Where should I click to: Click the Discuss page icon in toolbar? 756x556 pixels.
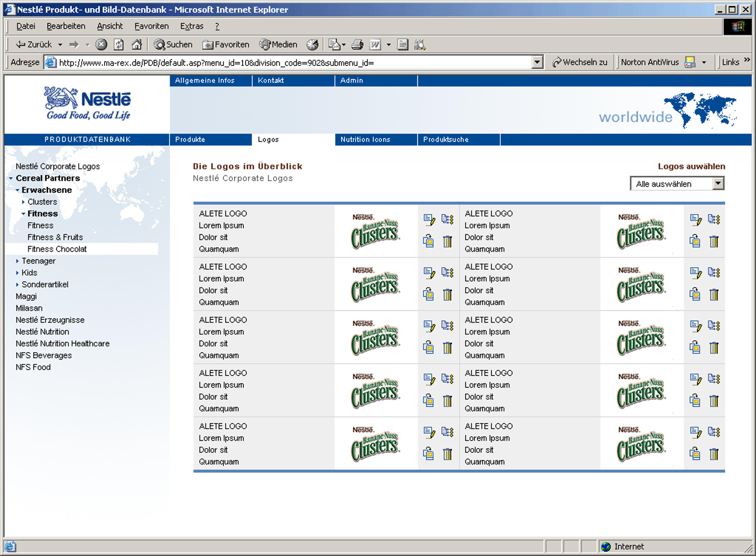coord(402,44)
